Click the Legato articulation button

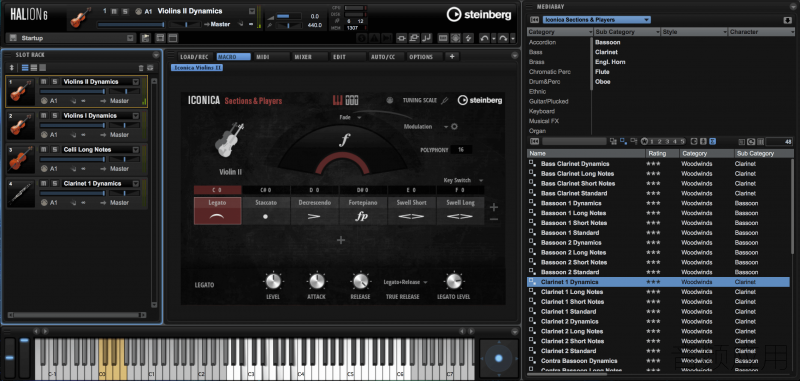[217, 211]
